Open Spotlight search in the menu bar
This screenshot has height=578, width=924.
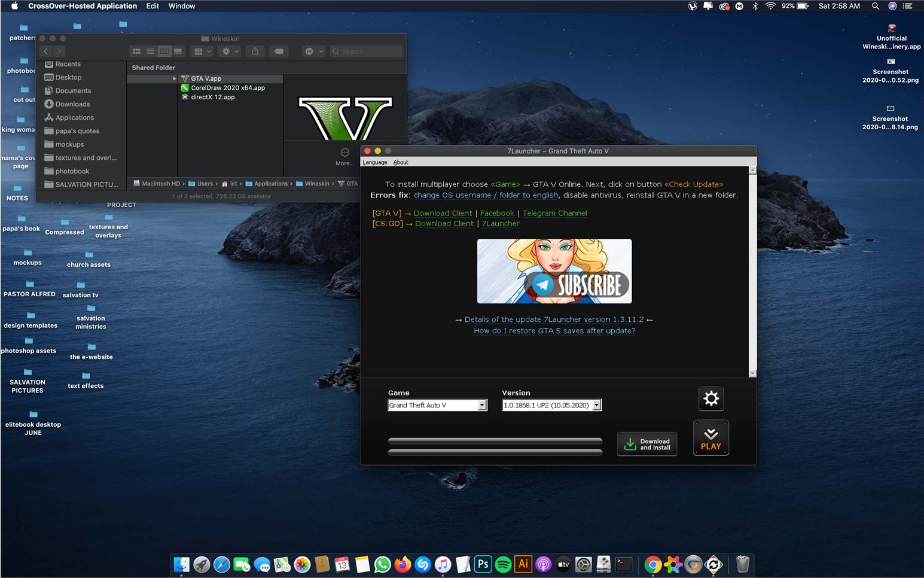tap(875, 6)
